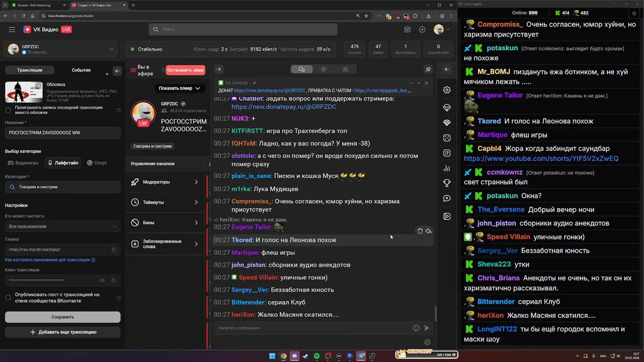Screen dimensions: 644x362
Task: Open the bar chart statistics icon
Action: 447,168
